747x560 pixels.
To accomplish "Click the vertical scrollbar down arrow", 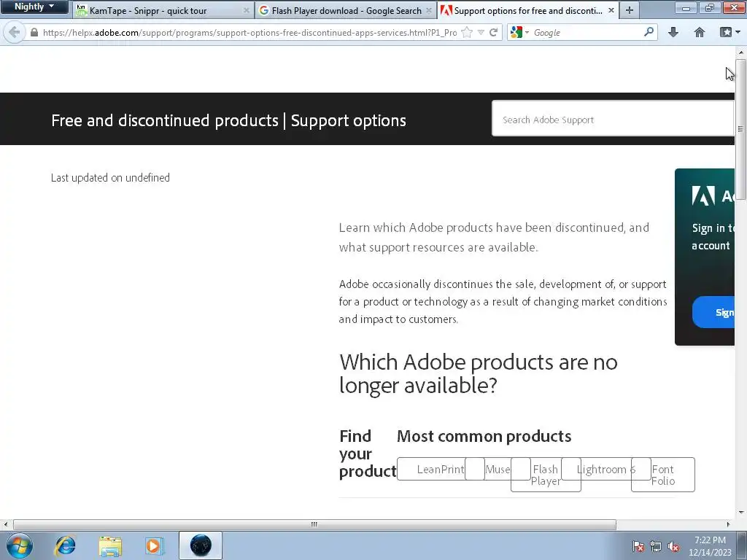I will [x=741, y=513].
